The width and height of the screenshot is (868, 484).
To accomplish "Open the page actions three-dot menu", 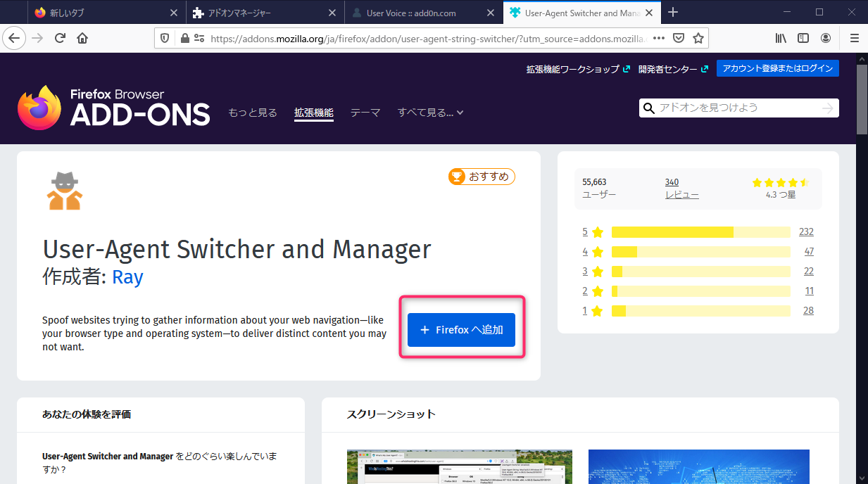I will pyautogui.click(x=658, y=38).
